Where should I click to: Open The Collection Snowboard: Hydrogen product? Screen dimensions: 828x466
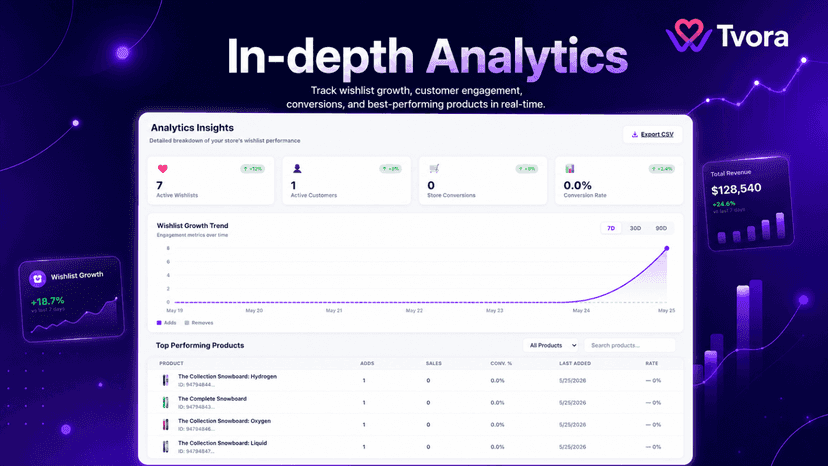click(227, 377)
